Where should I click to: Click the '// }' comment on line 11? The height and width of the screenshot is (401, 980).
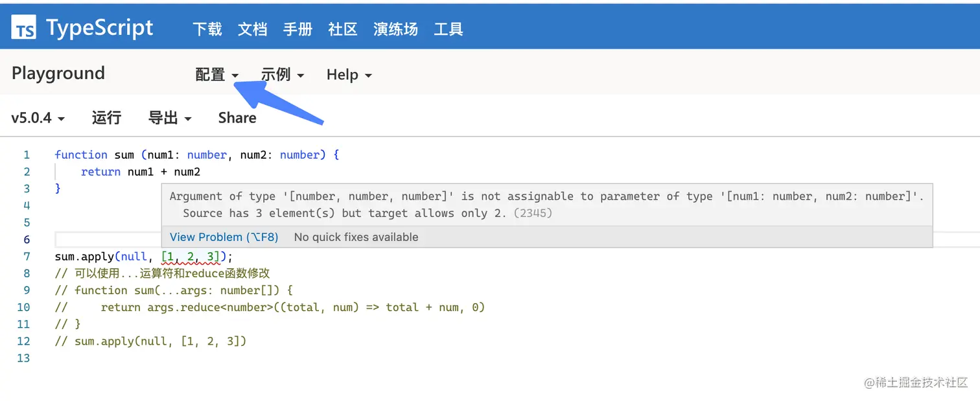67,324
